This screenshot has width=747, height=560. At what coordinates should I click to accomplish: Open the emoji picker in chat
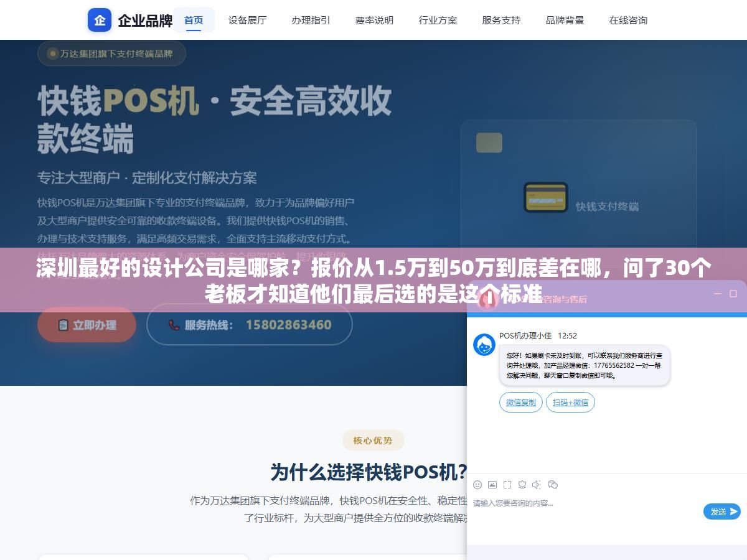pyautogui.click(x=477, y=485)
